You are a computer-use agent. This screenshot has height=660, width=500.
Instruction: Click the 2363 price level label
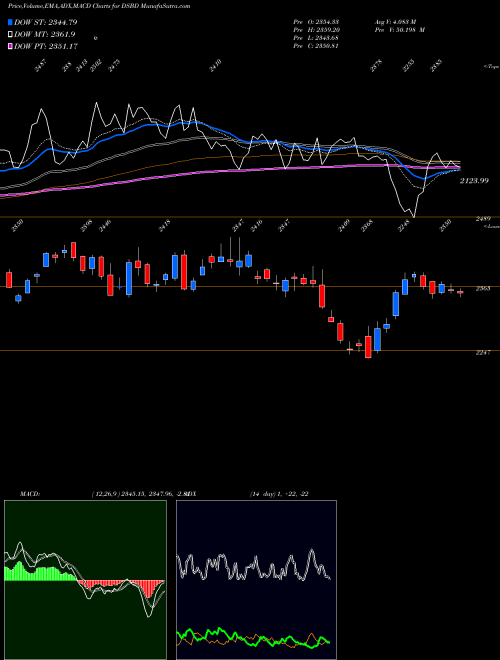(483, 289)
